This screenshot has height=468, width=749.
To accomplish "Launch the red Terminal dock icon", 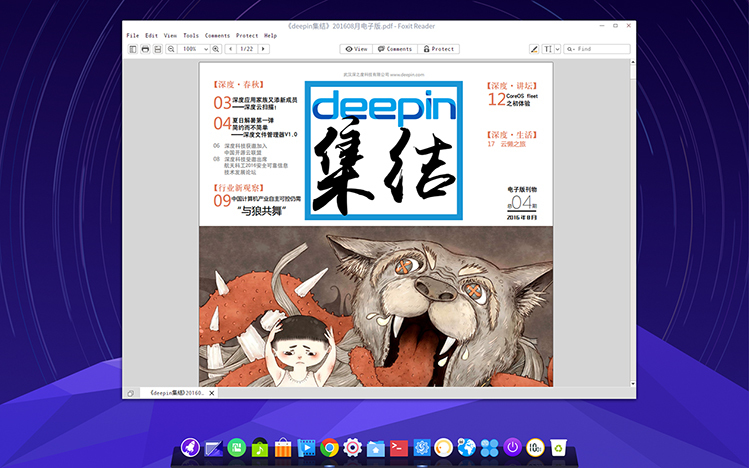I will click(398, 448).
